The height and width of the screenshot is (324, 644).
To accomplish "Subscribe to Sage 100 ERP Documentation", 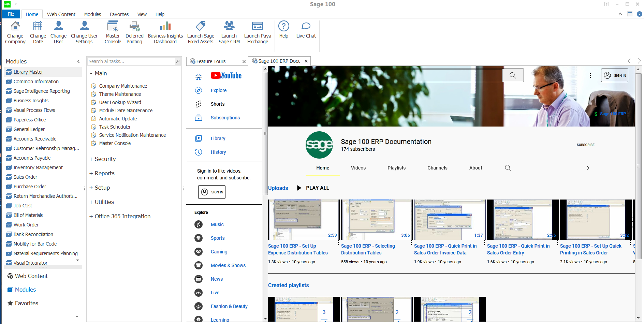I will click(x=585, y=145).
